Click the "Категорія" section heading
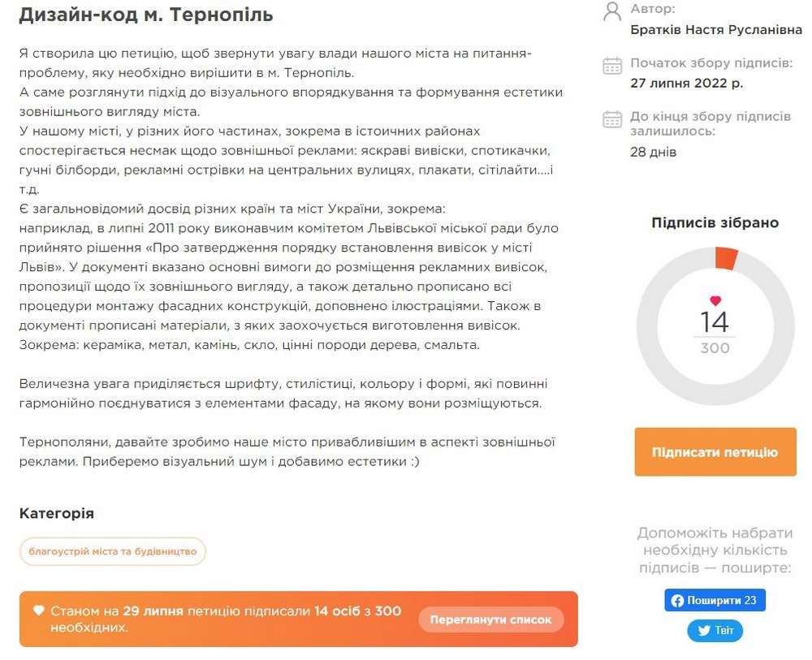 [x=57, y=514]
